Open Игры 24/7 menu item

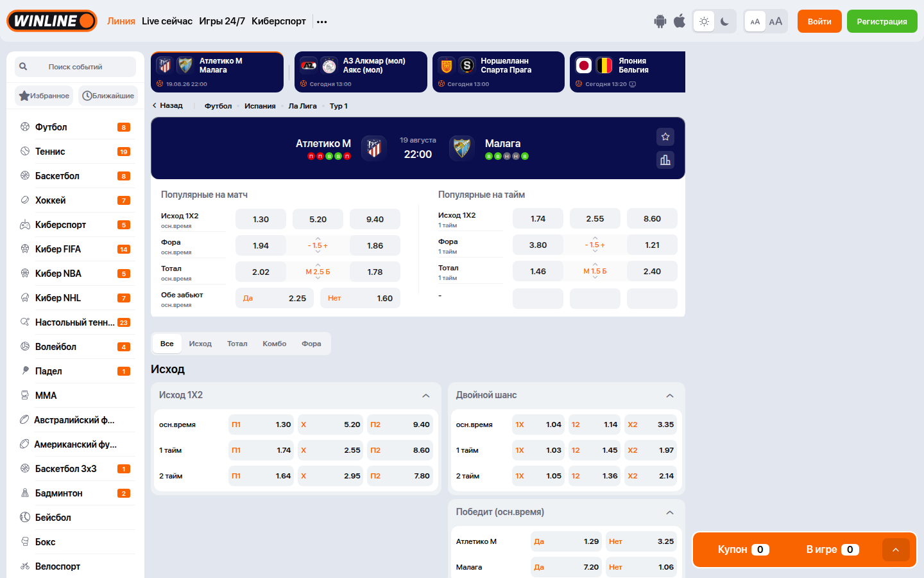pyautogui.click(x=222, y=21)
